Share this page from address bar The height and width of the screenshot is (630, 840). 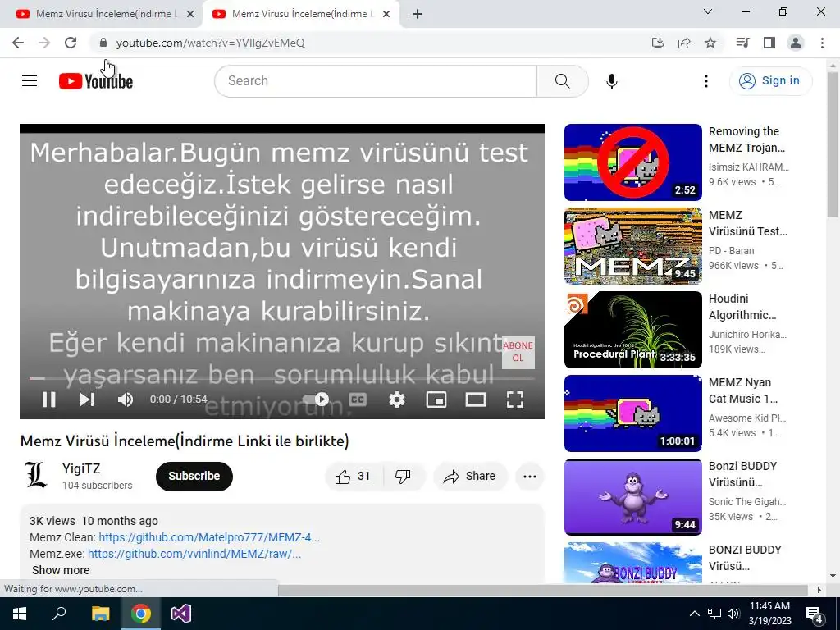click(x=684, y=43)
